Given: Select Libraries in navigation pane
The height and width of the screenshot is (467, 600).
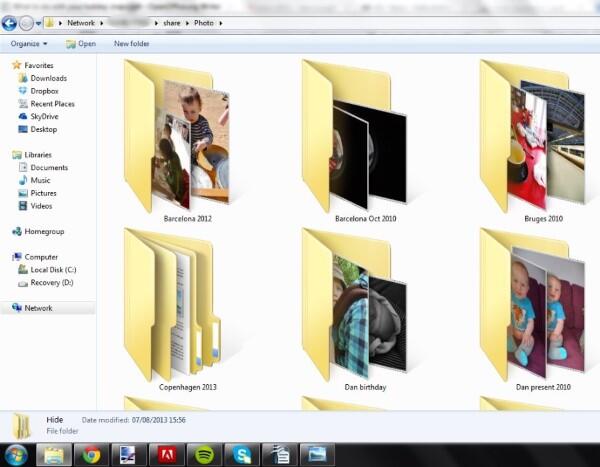Looking at the screenshot, I should (38, 155).
